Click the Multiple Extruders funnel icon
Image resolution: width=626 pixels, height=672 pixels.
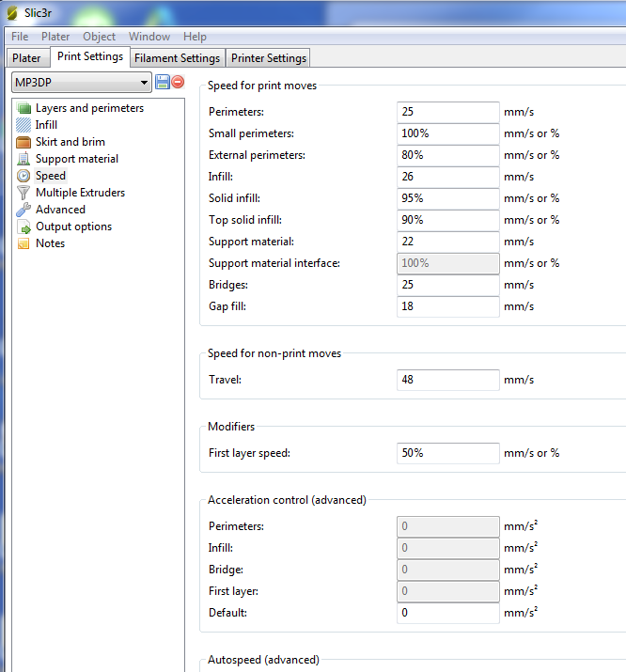(x=23, y=193)
